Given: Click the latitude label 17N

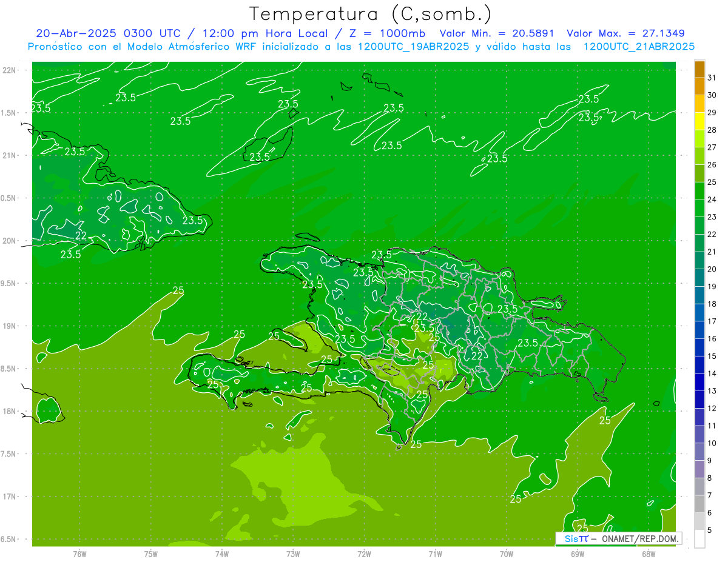Looking at the screenshot, I should (10, 497).
